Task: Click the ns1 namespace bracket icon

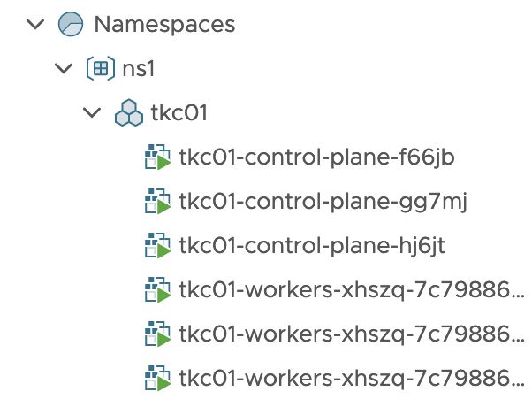Action: (x=101, y=68)
